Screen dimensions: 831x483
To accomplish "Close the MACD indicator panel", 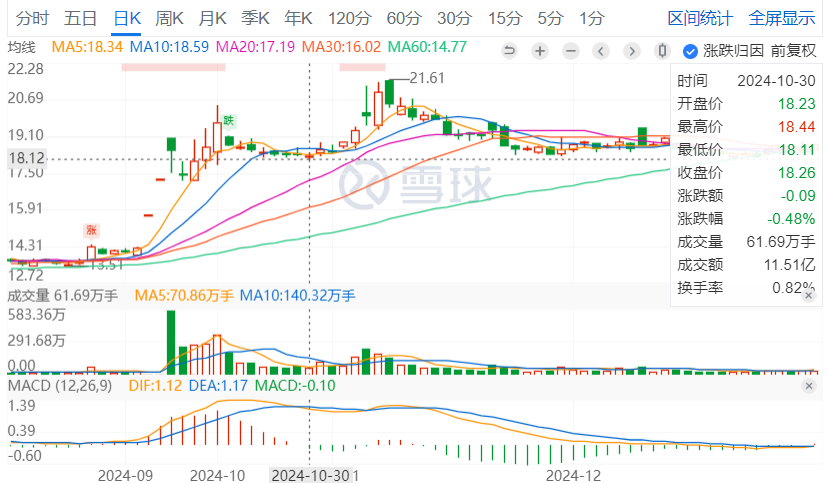I will click(x=809, y=386).
